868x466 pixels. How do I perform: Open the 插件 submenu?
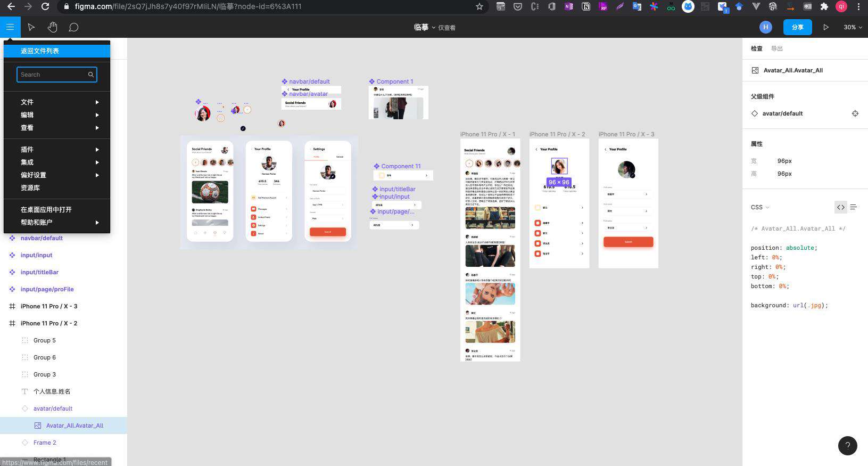tap(57, 149)
